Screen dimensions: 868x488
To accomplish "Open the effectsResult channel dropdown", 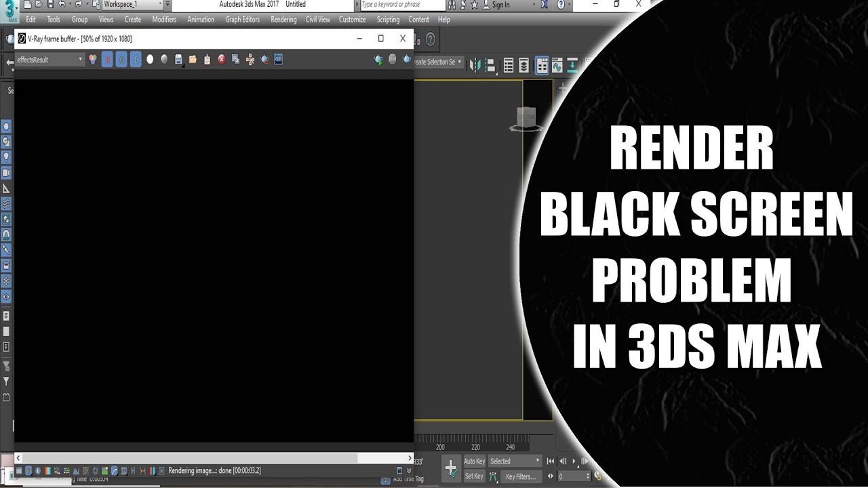I will [x=50, y=60].
